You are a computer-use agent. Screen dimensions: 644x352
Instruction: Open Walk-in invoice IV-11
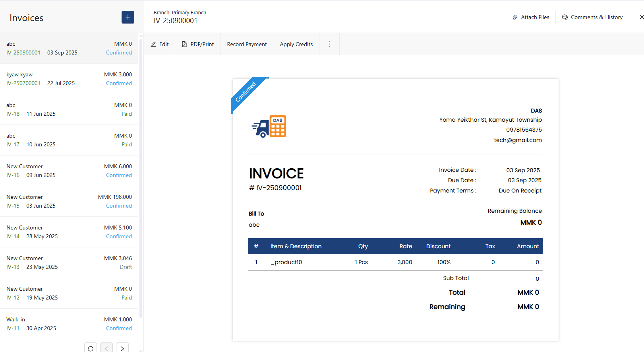click(69, 324)
